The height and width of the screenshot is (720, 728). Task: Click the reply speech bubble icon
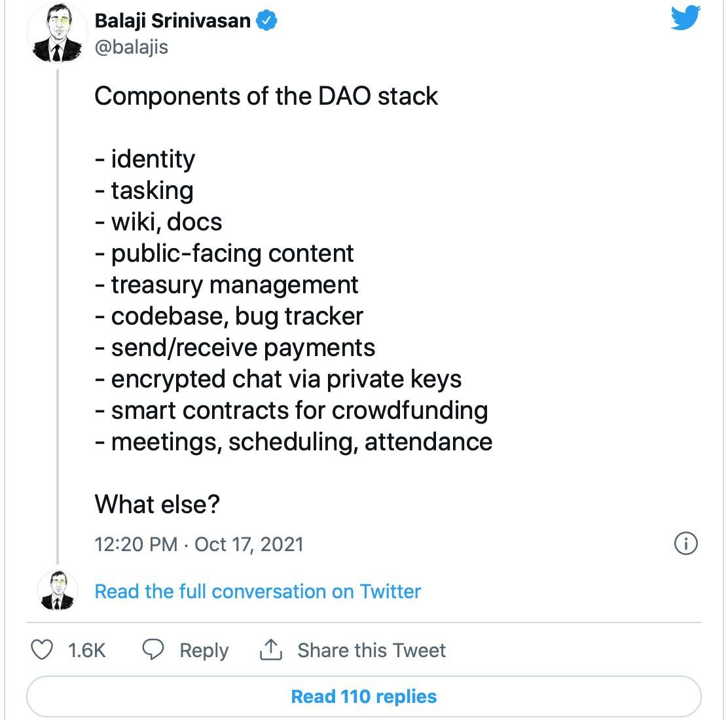153,650
